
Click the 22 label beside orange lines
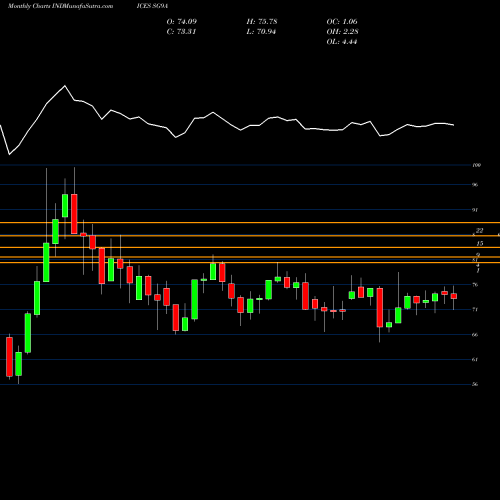479,230
